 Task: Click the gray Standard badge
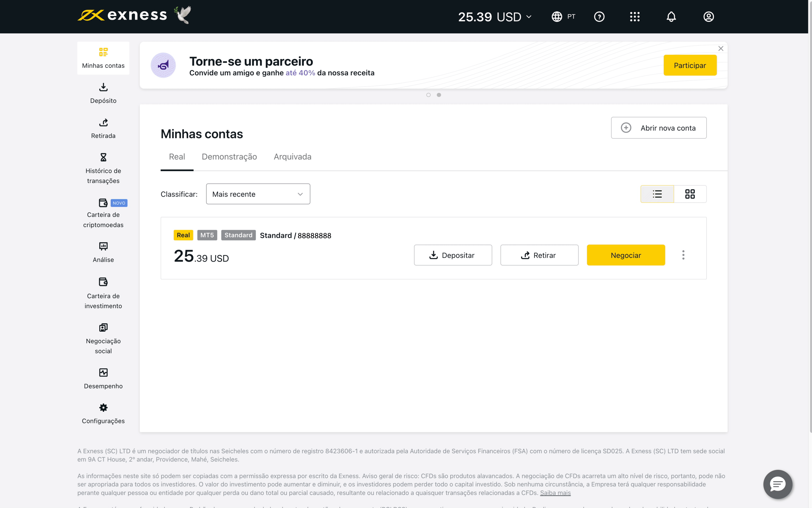(238, 235)
